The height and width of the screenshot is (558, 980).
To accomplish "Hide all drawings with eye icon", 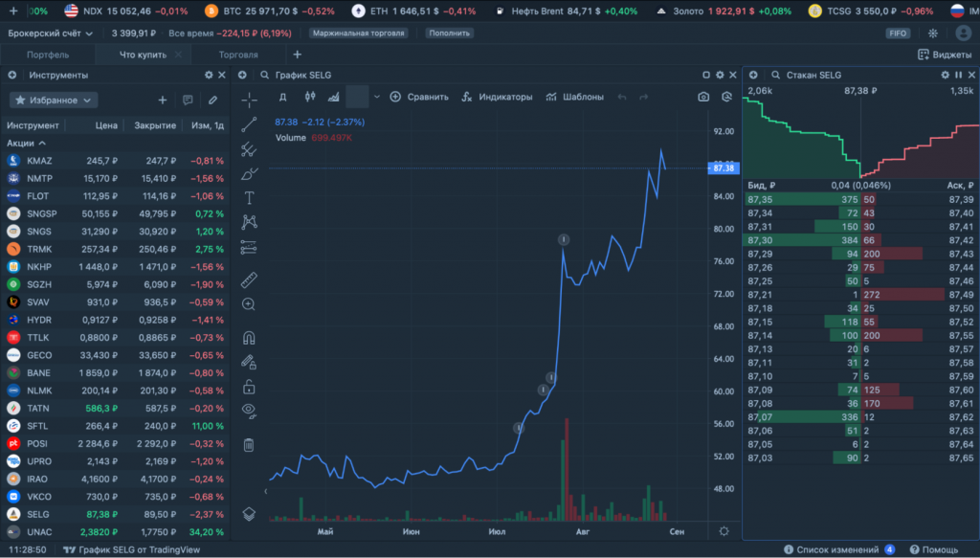I will [x=249, y=411].
